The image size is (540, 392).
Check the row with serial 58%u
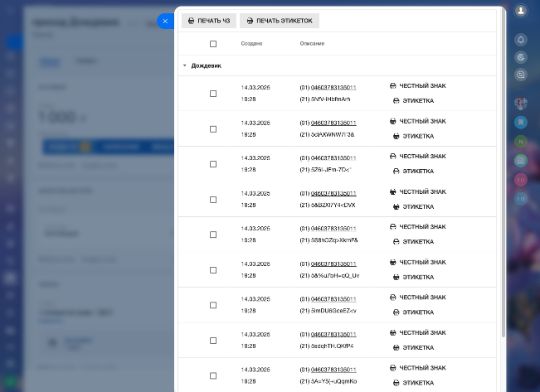point(213,270)
